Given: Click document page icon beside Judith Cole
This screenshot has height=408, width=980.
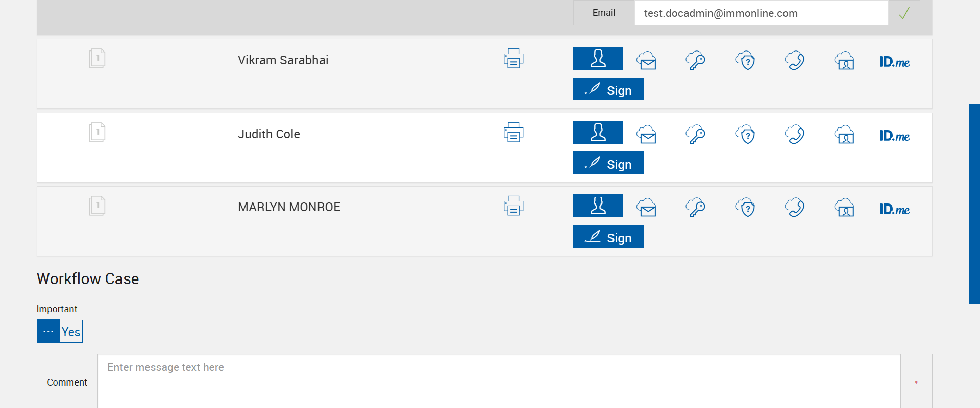Looking at the screenshot, I should (97, 133).
